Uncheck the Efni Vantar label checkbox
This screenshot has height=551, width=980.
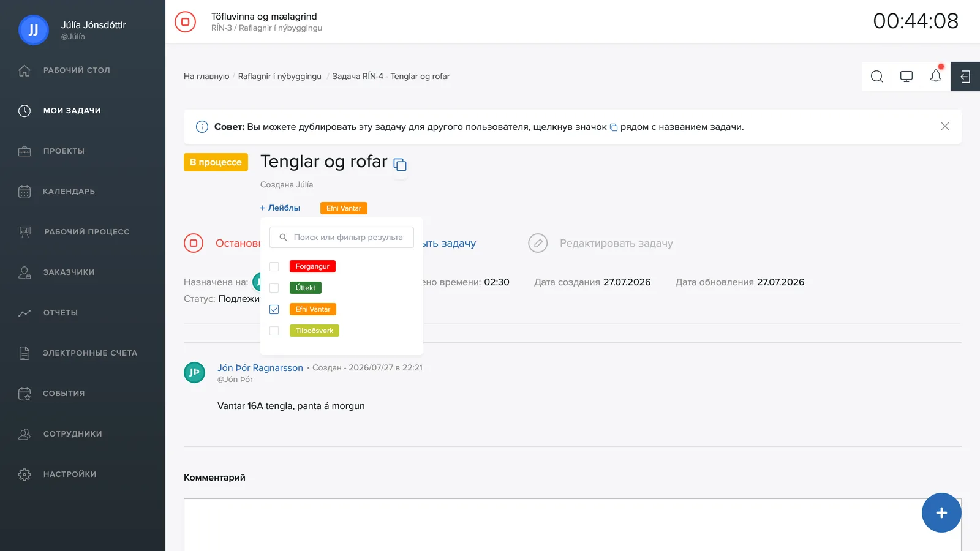(x=274, y=309)
